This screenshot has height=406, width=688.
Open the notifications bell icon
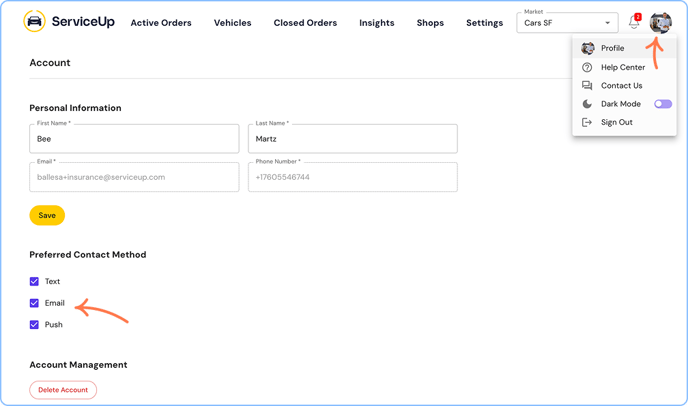[634, 23]
